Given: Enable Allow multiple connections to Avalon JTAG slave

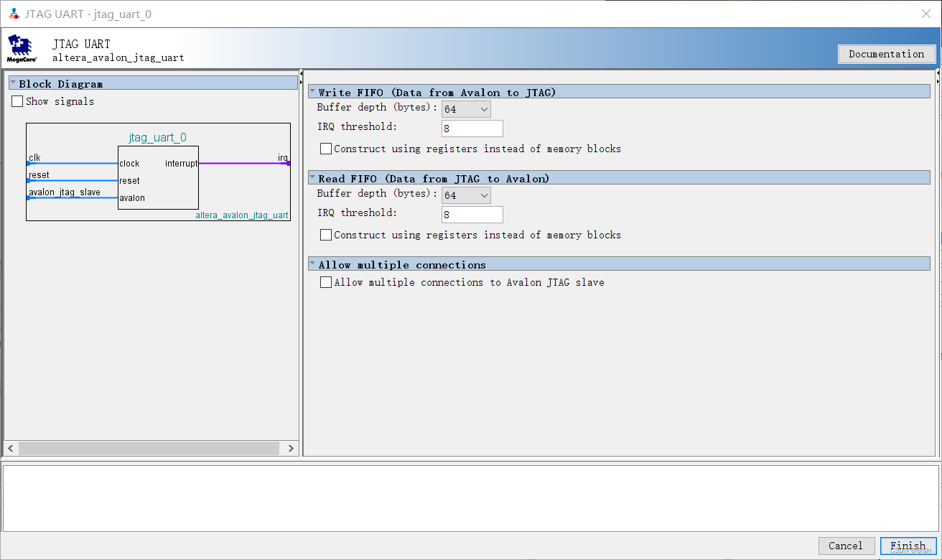Looking at the screenshot, I should [x=326, y=282].
